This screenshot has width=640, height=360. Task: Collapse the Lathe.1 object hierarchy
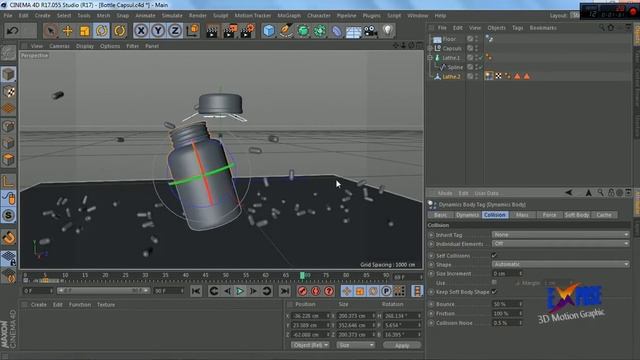[x=430, y=58]
